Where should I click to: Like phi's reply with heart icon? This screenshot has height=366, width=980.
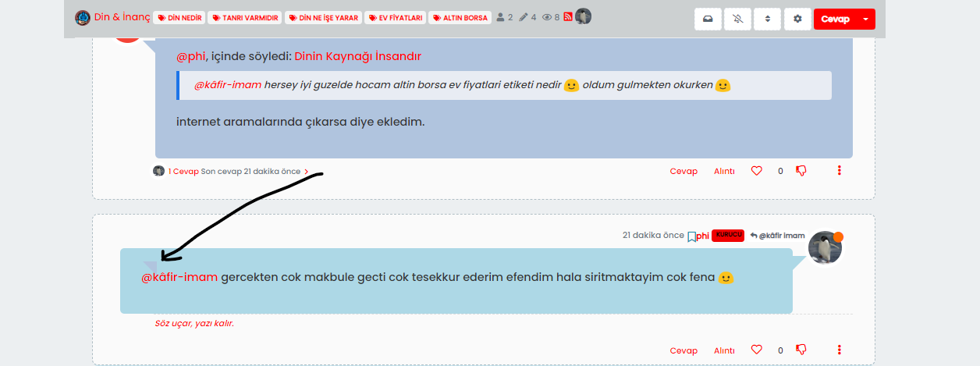pos(756,350)
